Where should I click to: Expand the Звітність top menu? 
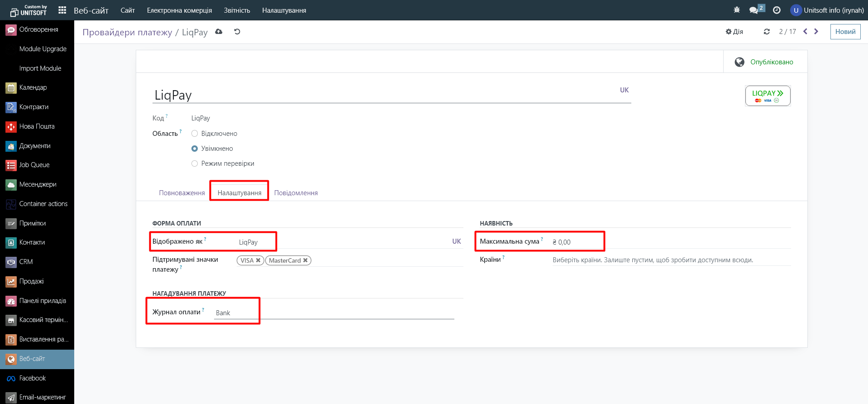click(237, 10)
